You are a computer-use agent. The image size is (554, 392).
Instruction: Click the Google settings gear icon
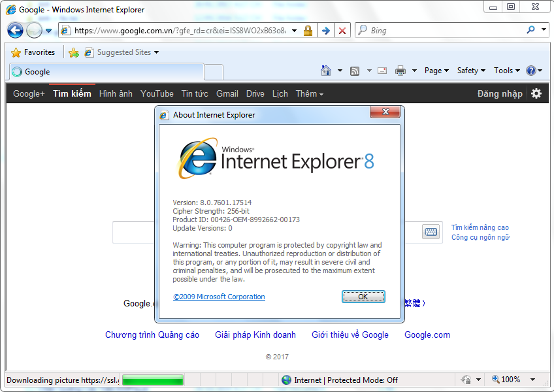pyautogui.click(x=536, y=93)
